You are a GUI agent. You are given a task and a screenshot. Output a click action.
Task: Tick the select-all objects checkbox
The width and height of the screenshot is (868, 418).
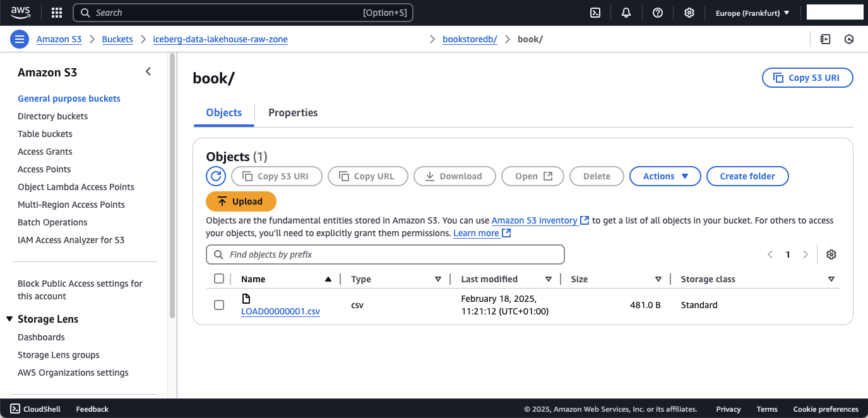click(219, 279)
